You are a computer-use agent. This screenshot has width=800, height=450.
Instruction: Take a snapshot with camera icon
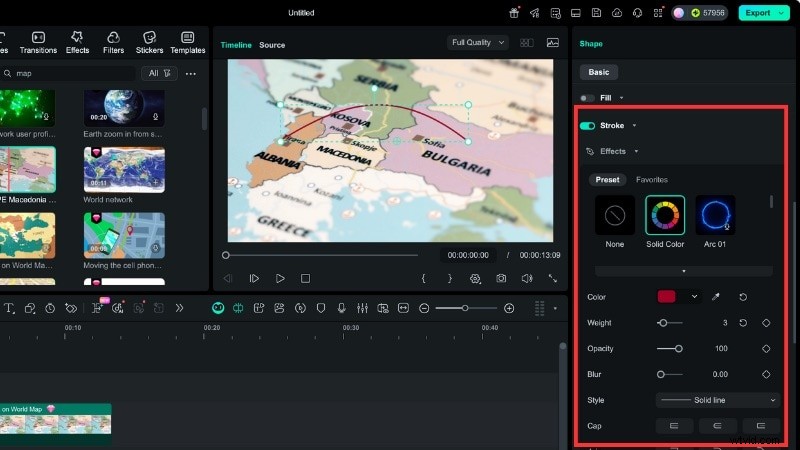tap(501, 279)
